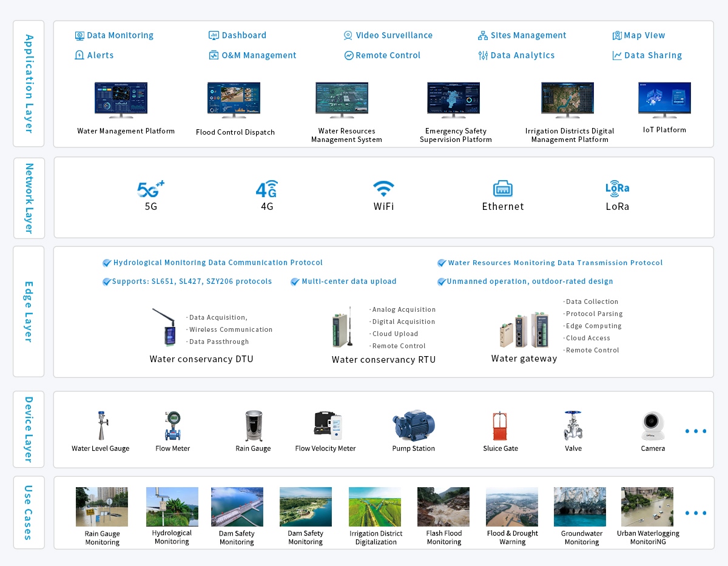Image resolution: width=728 pixels, height=566 pixels.
Task: Click checkmark beside Multi-center data upload
Action: click(x=295, y=281)
